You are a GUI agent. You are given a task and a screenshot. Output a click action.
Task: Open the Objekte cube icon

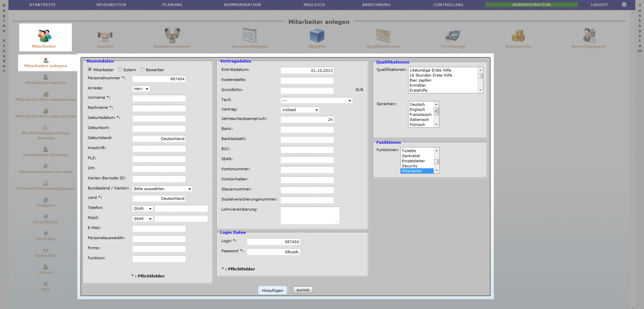(x=317, y=35)
